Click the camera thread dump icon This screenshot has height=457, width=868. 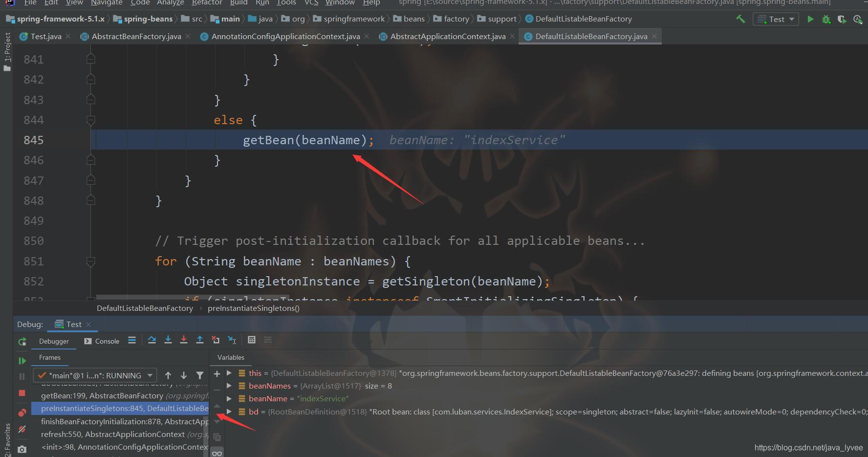tap(22, 449)
